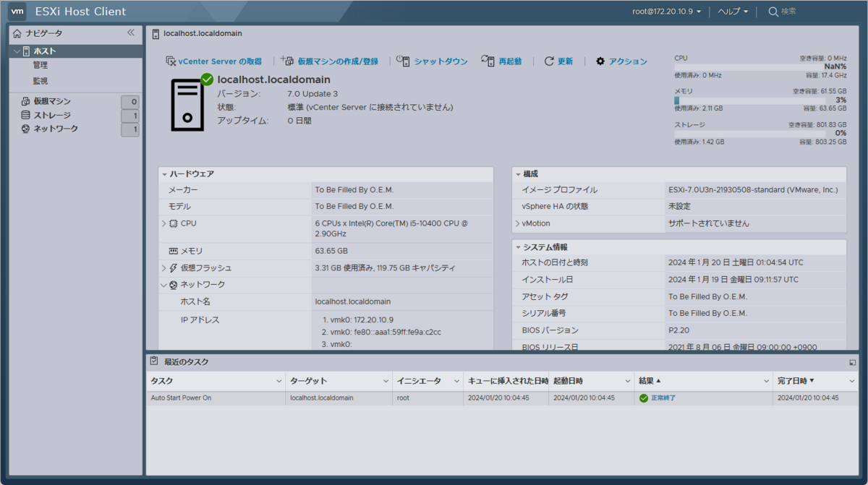Viewport: 868px width, 485px height.
Task: Click the network icon in hardware panel
Action: (x=174, y=285)
